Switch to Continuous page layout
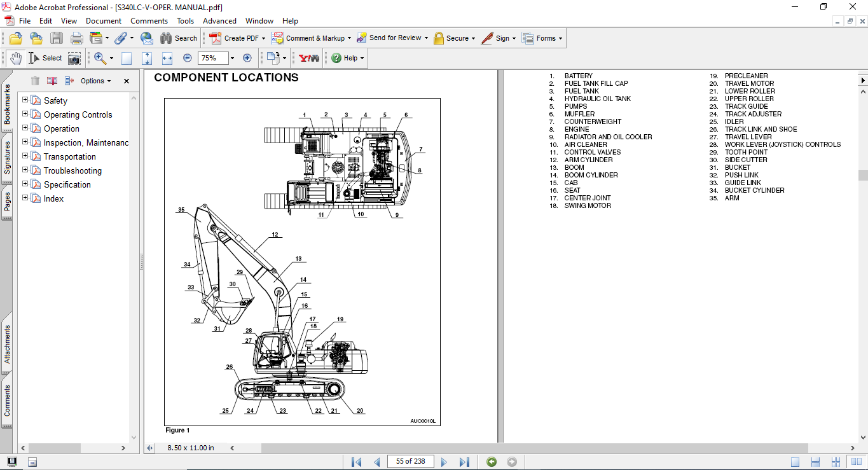The height and width of the screenshot is (470, 868). [x=817, y=462]
